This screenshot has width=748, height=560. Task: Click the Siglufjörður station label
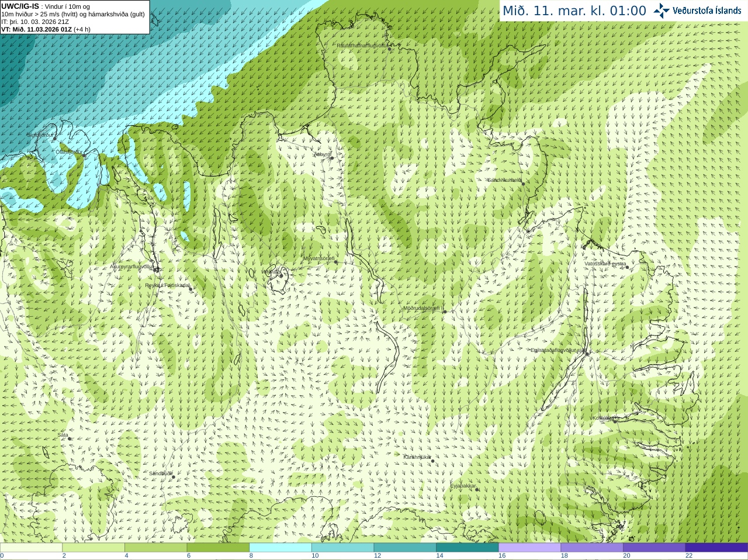(x=41, y=135)
